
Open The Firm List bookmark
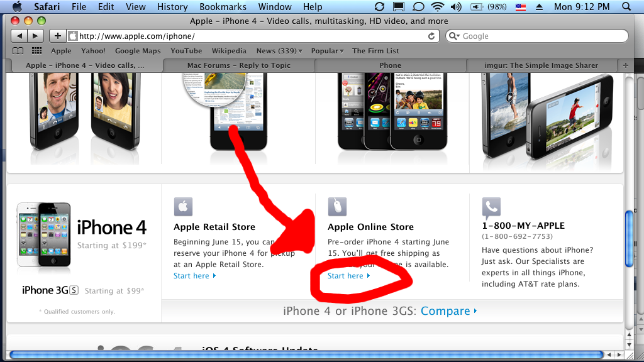tap(375, 51)
